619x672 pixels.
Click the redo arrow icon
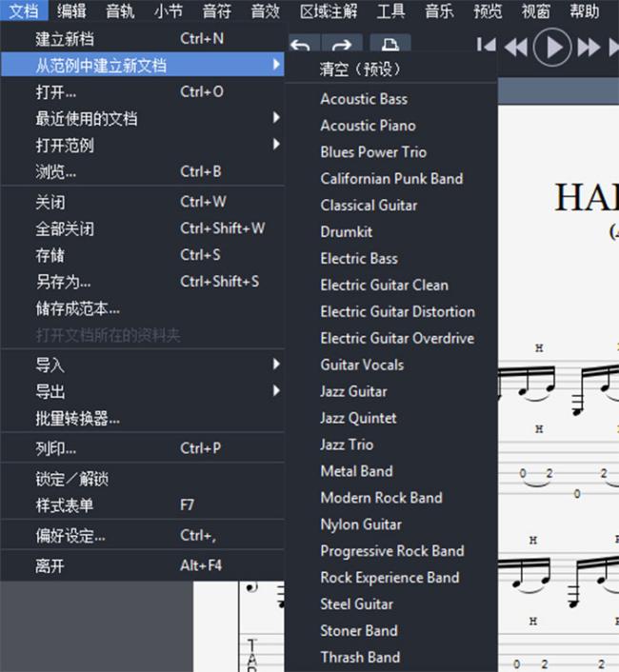(341, 47)
